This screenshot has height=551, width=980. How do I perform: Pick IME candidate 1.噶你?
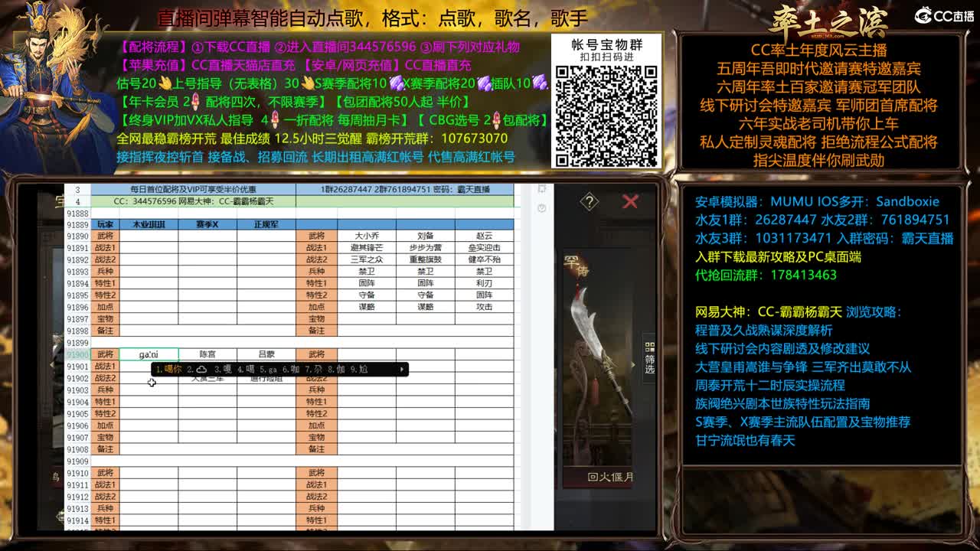pyautogui.click(x=169, y=370)
